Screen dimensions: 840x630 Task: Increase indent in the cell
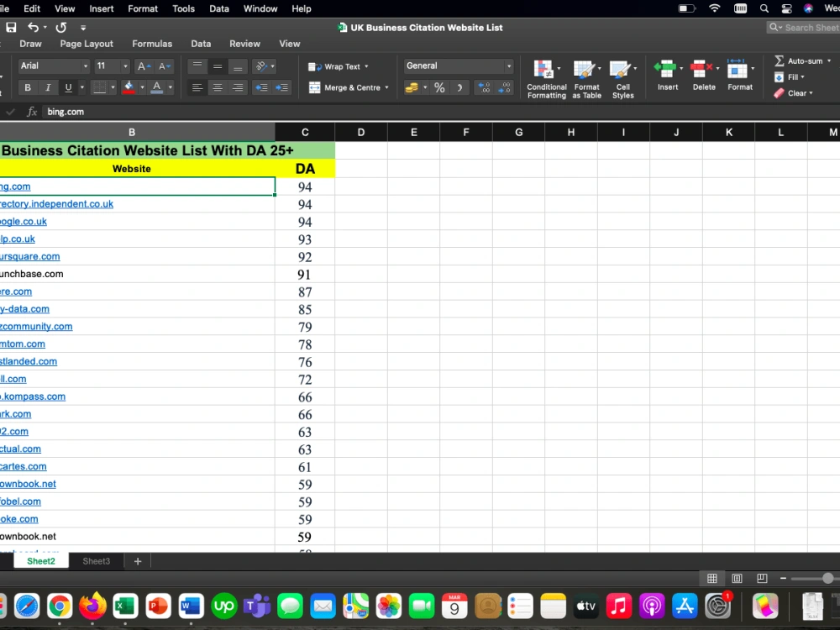pyautogui.click(x=281, y=87)
